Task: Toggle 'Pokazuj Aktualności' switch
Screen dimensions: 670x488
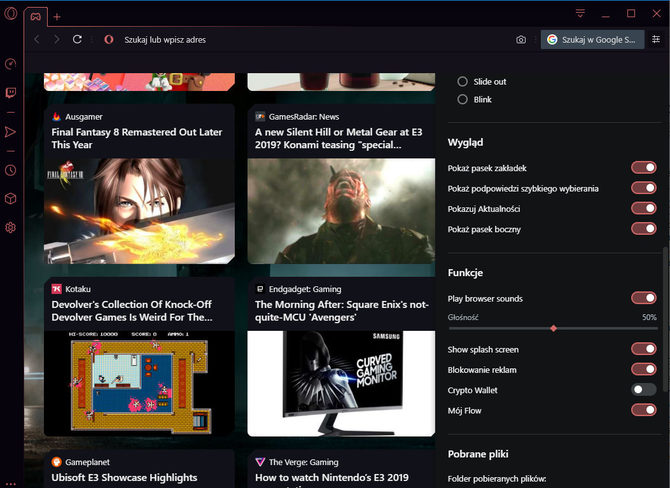Action: coord(644,209)
